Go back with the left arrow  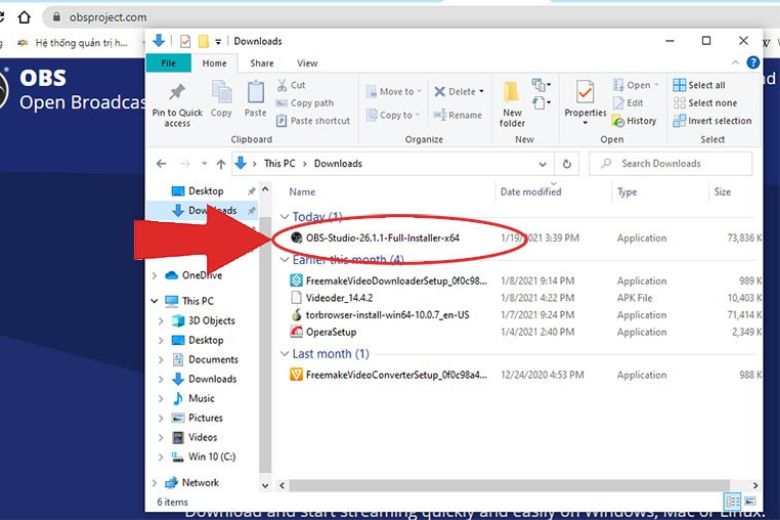tap(161, 164)
